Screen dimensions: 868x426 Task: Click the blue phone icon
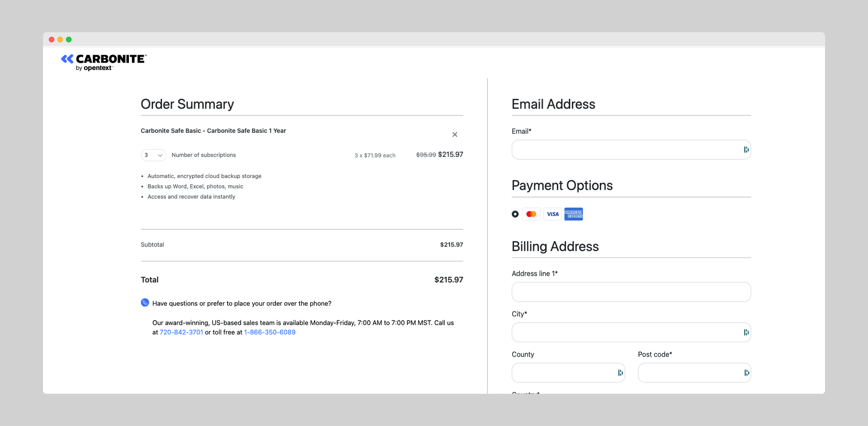click(145, 303)
